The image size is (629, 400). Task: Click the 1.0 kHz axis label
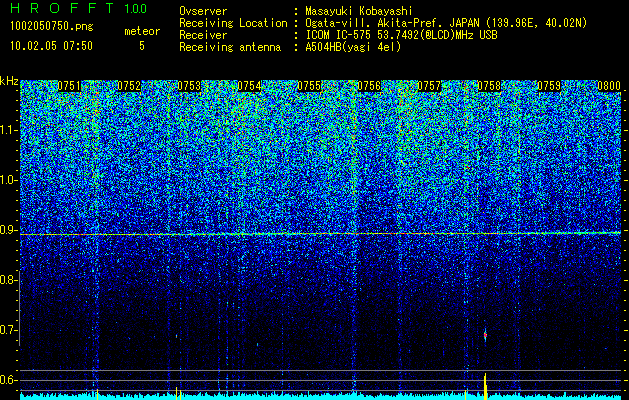click(x=9, y=180)
